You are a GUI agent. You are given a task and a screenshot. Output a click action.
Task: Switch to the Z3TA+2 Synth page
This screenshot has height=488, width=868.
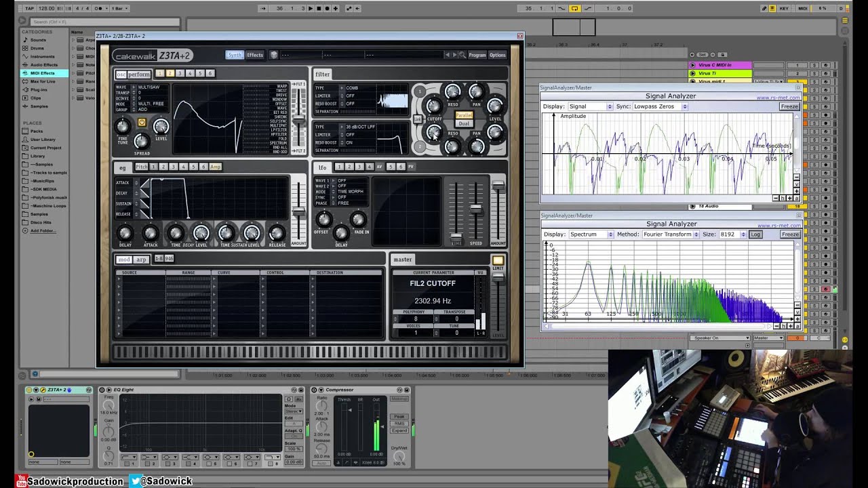point(235,55)
